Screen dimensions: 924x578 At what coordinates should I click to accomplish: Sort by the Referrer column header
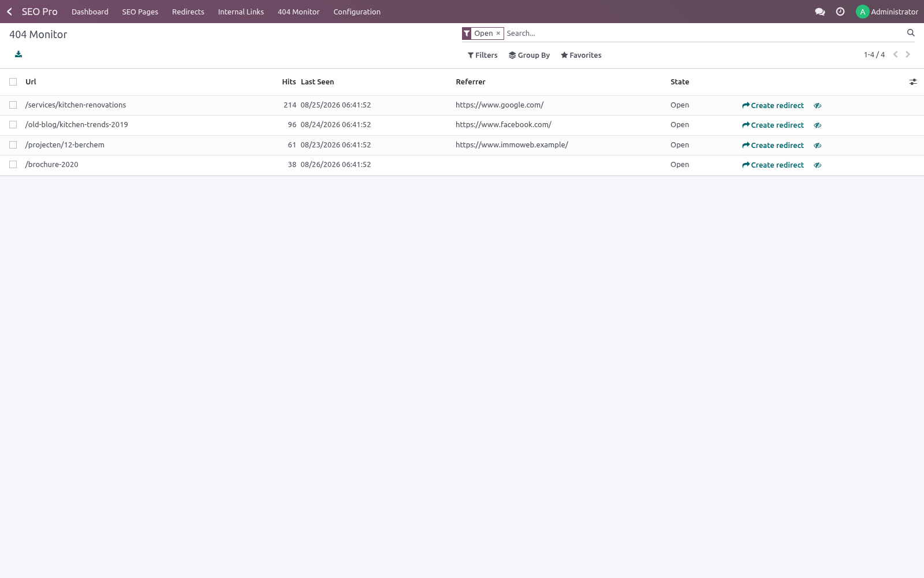pos(471,82)
